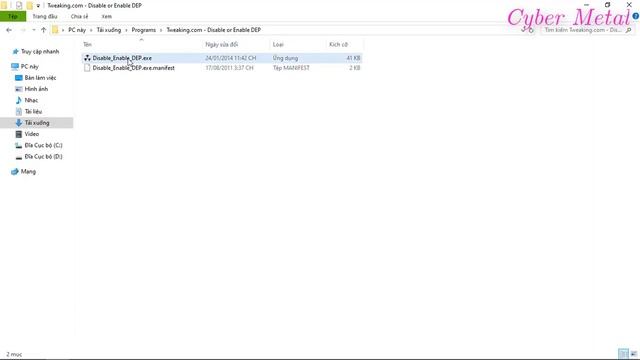Click the Tải xuống breadcrumb segment

[x=109, y=30]
